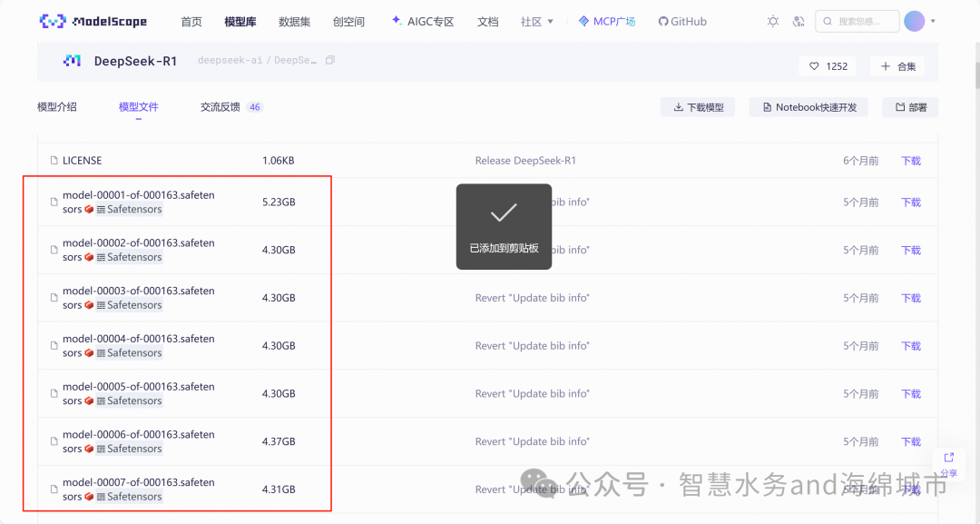The height and width of the screenshot is (524, 980).
Task: Click the red LFS icon on model-00006 row
Action: coord(89,449)
